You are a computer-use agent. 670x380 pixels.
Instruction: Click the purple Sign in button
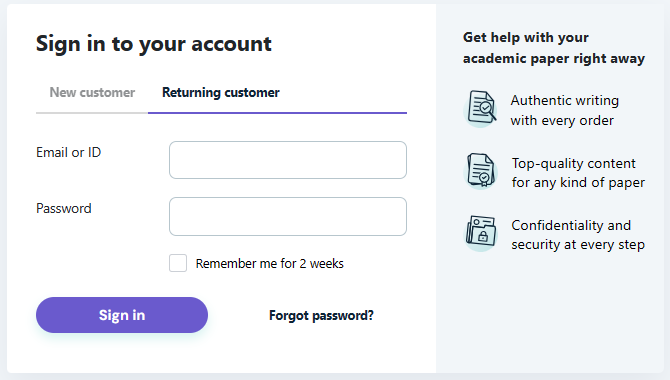pyautogui.click(x=122, y=315)
